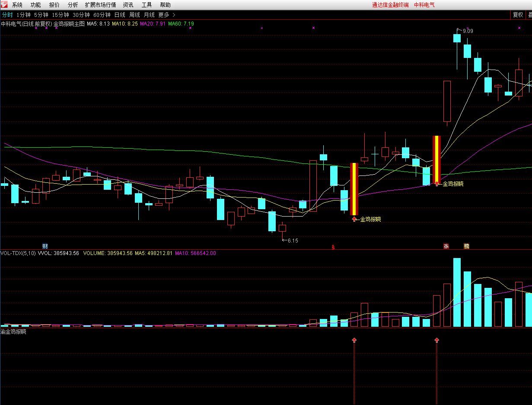532x405 pixels.
Task: Click the 财 info marker icon
Action: click(x=45, y=246)
